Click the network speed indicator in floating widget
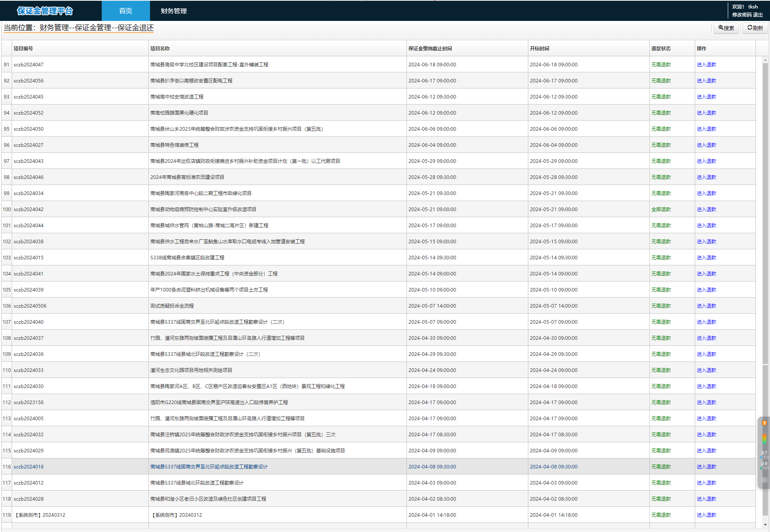The image size is (770, 532). 764,460
